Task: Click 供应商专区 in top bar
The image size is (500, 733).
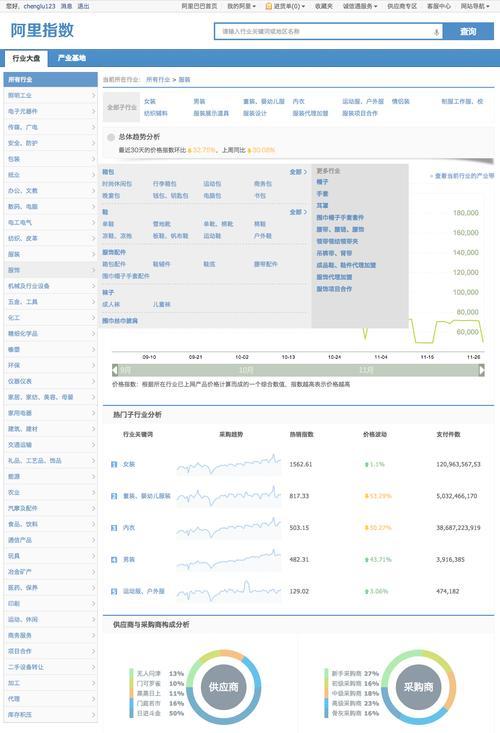Action: point(402,6)
